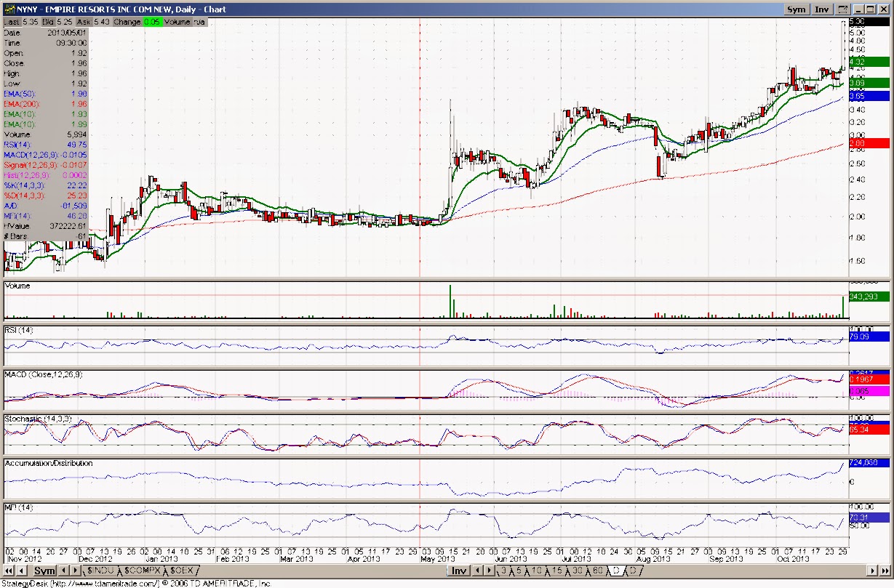
Task: Click the tall green May 2013 volume bar
Action: (450, 301)
